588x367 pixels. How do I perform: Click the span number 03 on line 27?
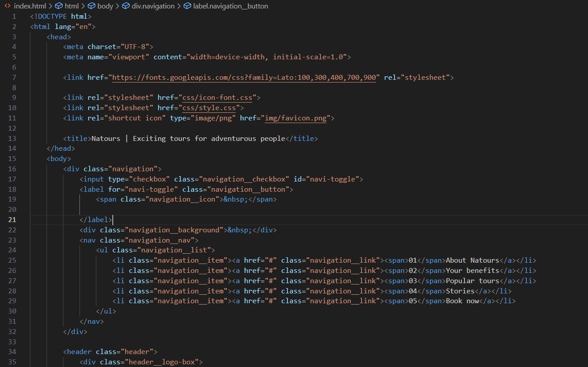point(413,281)
